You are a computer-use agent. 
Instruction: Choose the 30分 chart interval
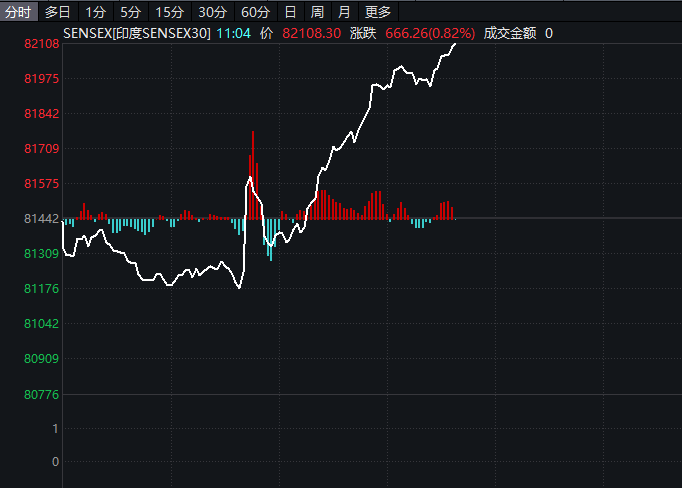coord(212,12)
